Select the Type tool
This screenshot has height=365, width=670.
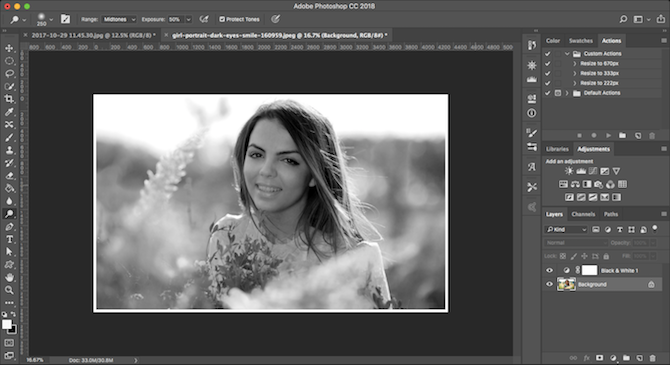[9, 239]
